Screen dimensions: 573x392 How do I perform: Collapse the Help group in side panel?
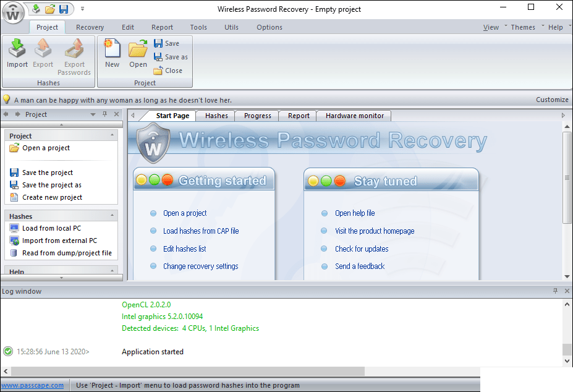click(x=112, y=271)
